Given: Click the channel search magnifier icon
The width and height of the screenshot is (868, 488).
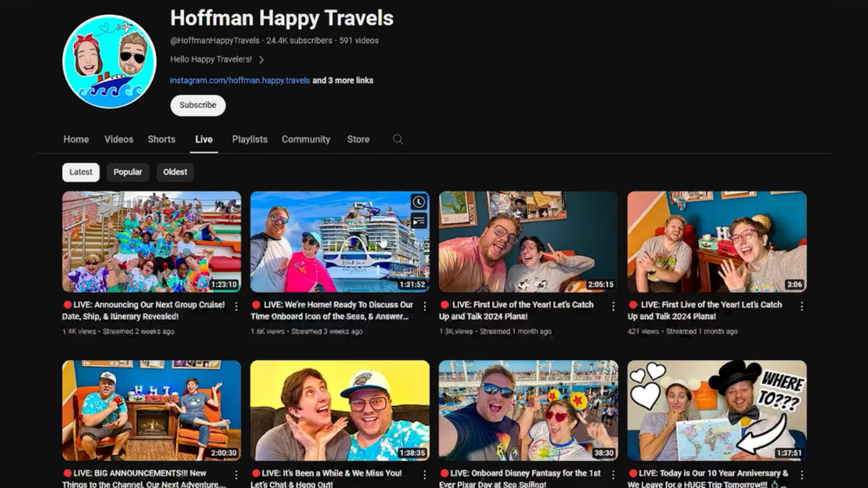Looking at the screenshot, I should tap(398, 140).
